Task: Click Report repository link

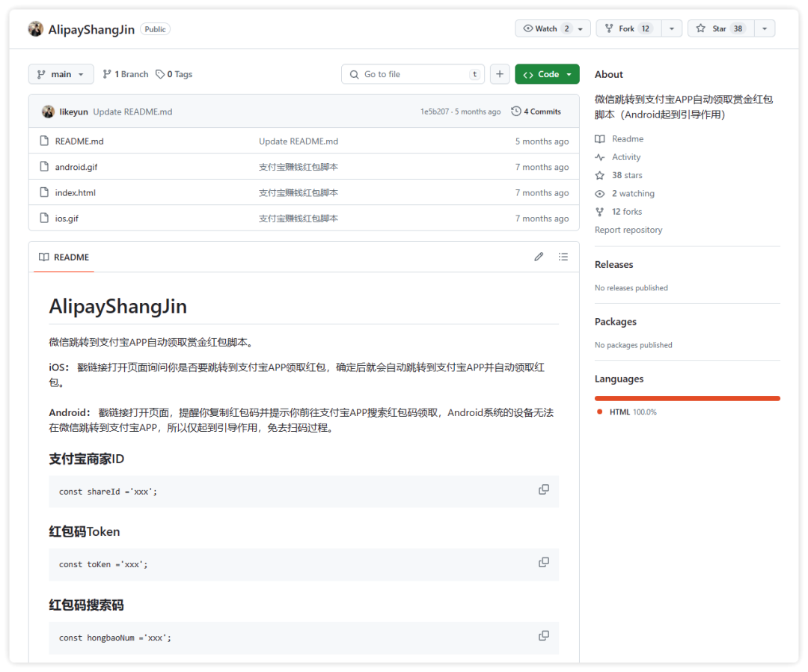Action: point(628,230)
